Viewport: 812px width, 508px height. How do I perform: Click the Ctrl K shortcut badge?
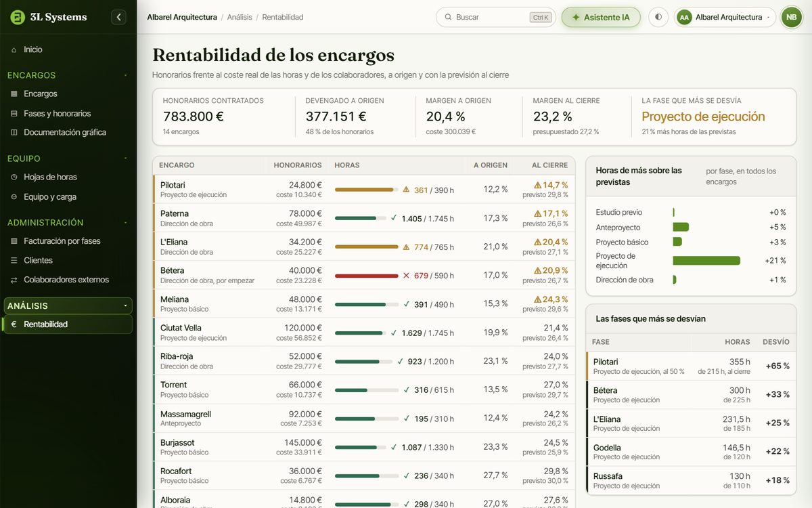(541, 18)
